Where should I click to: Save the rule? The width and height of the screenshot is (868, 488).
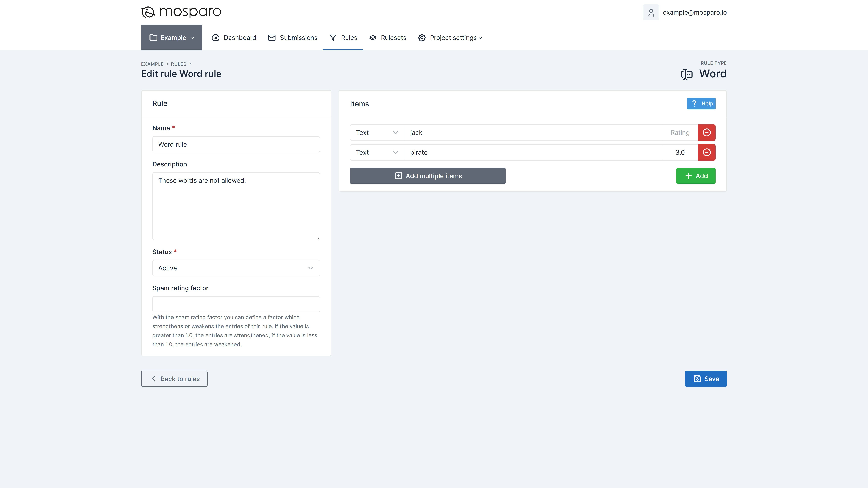[x=706, y=379]
